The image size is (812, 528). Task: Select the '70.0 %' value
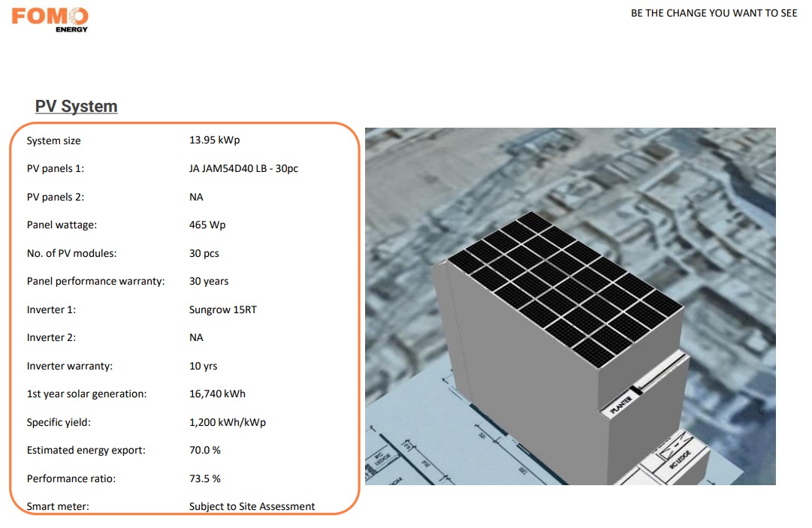(x=204, y=451)
